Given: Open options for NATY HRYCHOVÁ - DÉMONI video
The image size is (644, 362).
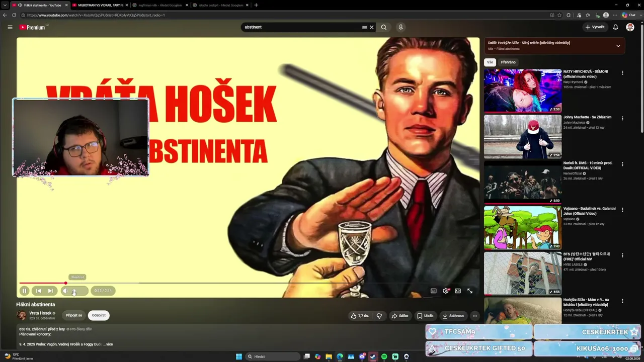Looking at the screenshot, I should point(622,73).
